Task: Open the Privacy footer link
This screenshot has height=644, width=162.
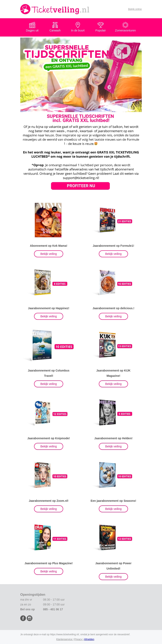Action: pyautogui.click(x=78, y=639)
